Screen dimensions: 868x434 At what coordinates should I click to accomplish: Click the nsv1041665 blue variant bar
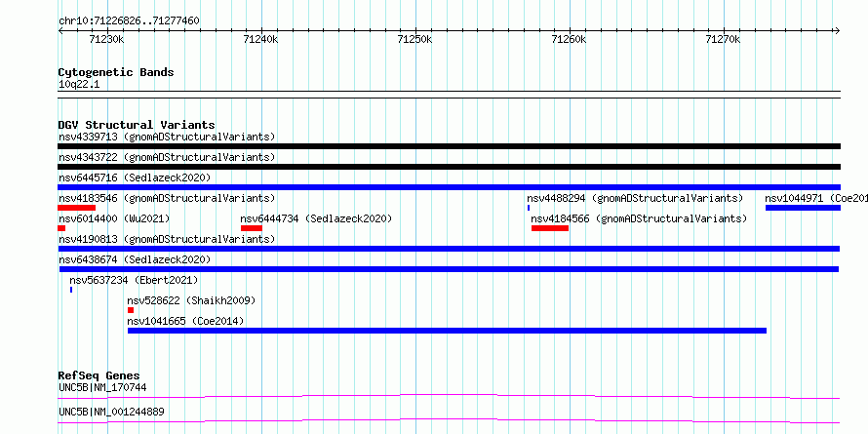pyautogui.click(x=448, y=331)
